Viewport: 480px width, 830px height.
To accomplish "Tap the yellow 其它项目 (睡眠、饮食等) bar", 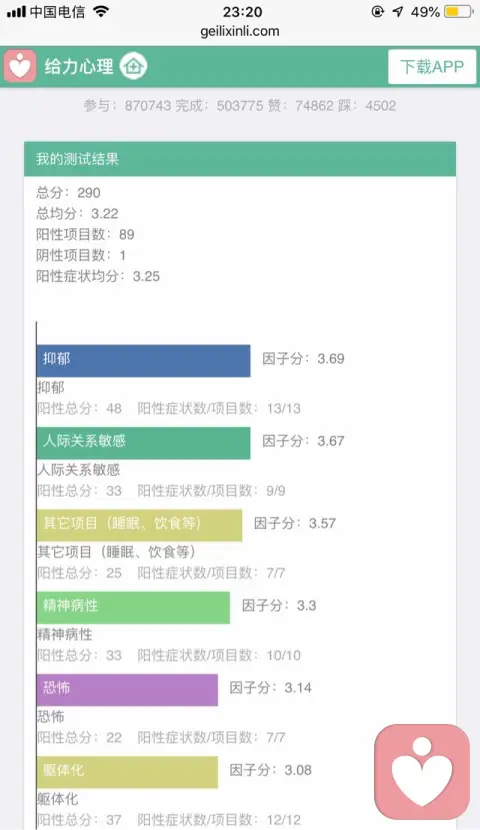I will click(x=140, y=525).
